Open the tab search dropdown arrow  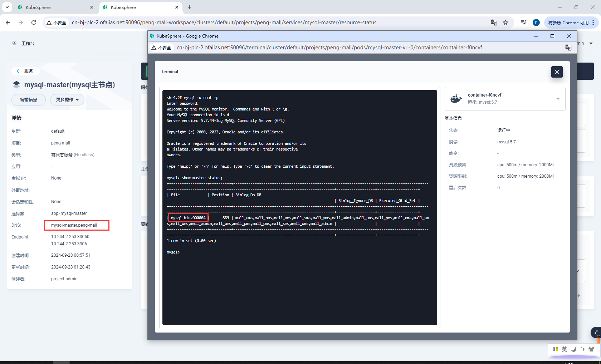(7, 7)
